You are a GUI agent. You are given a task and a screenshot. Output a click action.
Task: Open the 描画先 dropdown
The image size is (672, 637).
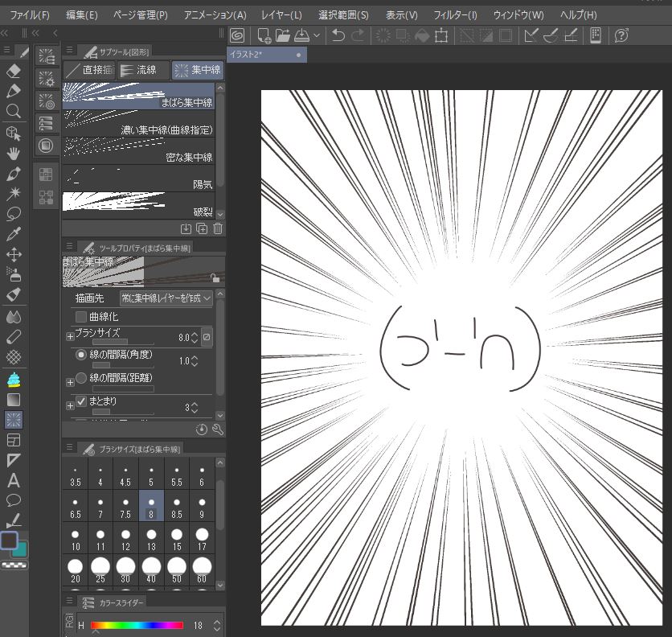point(166,298)
